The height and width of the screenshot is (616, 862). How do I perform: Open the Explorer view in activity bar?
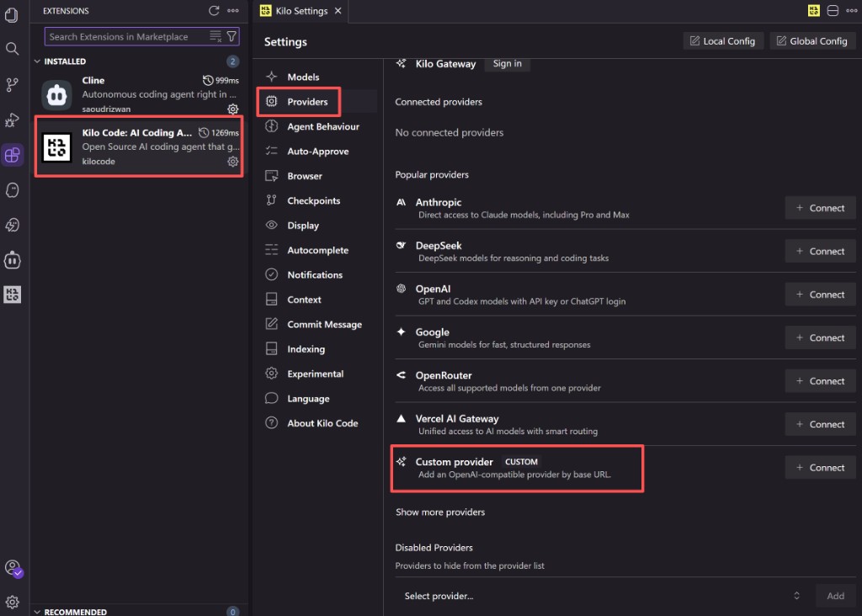click(x=12, y=15)
